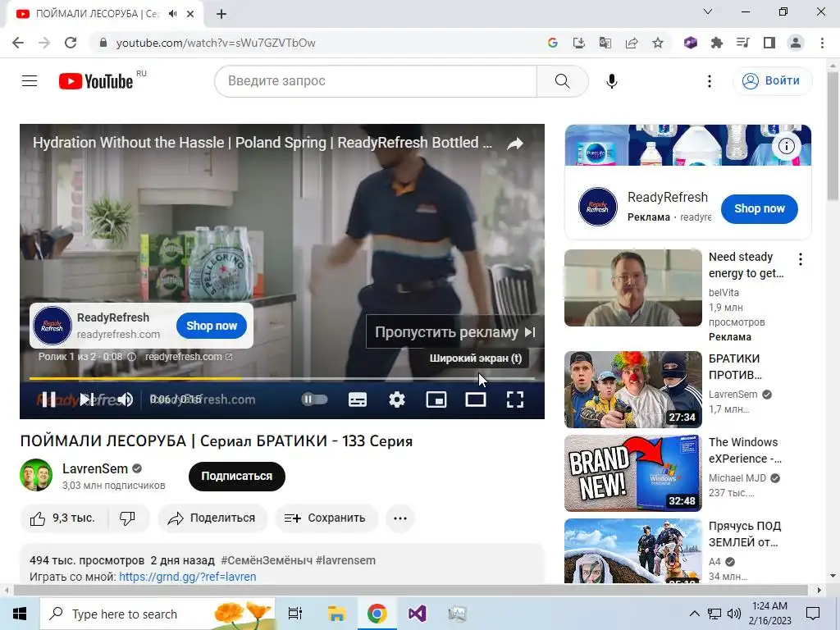Sign in with Войти button
Screen dimensions: 840x630
pos(772,81)
